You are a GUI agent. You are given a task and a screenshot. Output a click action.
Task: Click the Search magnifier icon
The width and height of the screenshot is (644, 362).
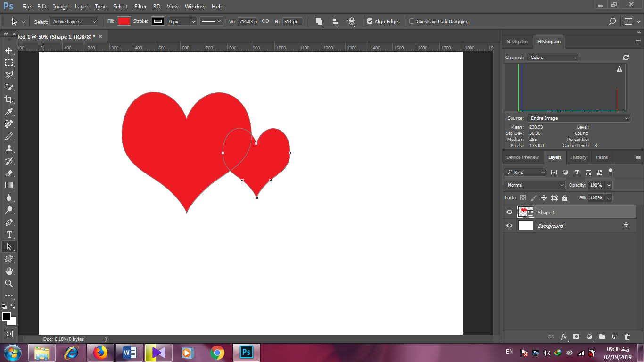point(612,21)
